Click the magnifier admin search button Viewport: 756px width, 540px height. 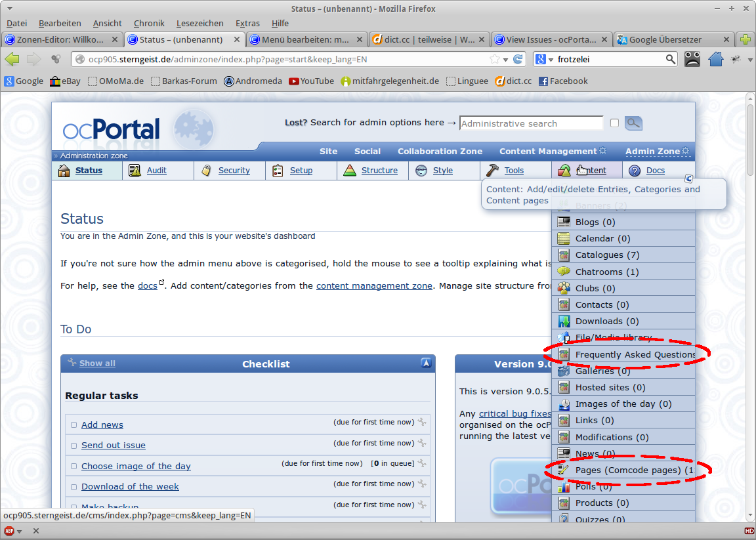[633, 123]
